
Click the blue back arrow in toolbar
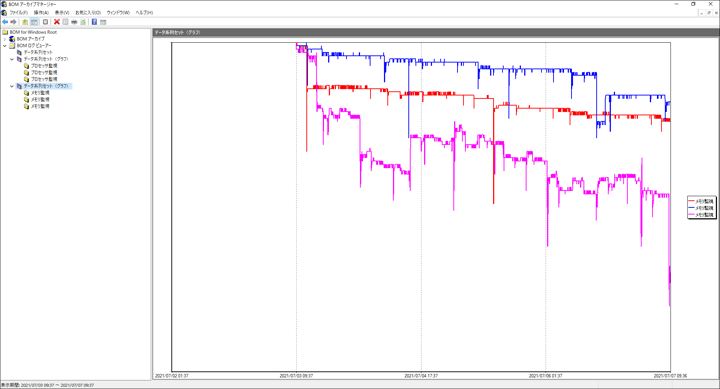pos(5,22)
